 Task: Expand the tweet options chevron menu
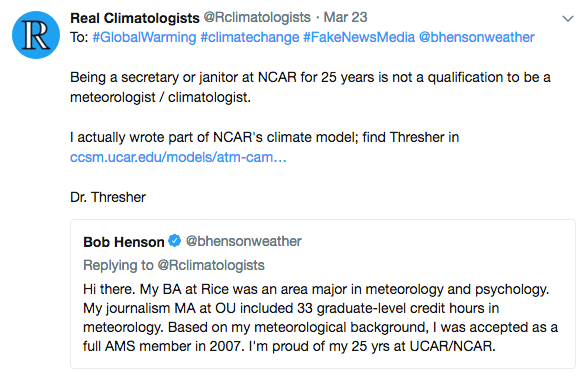[x=568, y=18]
